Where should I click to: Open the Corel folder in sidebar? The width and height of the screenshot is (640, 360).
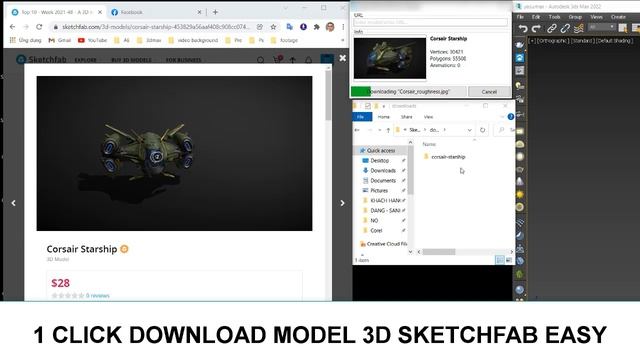pyautogui.click(x=373, y=231)
